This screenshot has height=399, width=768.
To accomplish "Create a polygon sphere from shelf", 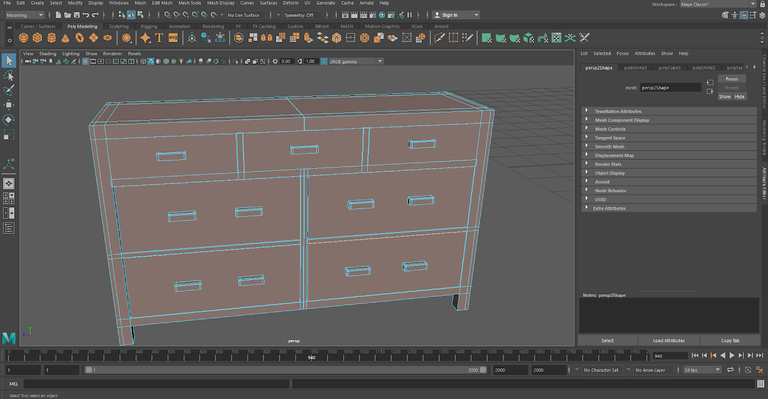I will click(x=23, y=38).
